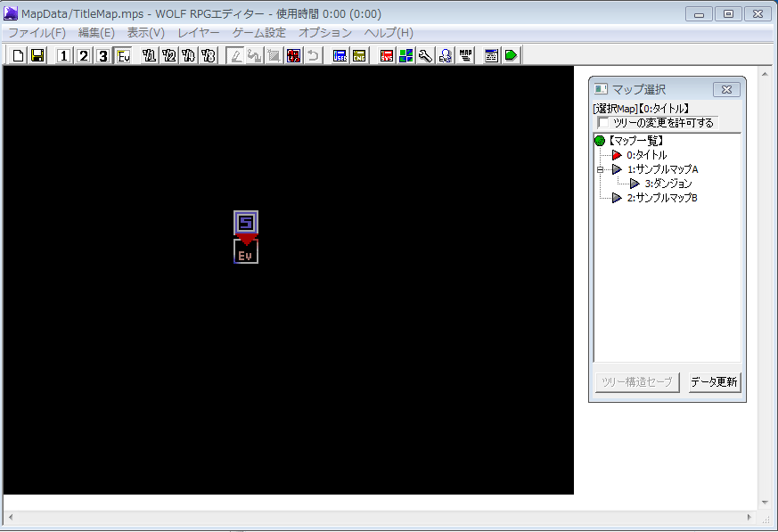Switch to the Ev event layer
778x532 pixels.
(123, 55)
